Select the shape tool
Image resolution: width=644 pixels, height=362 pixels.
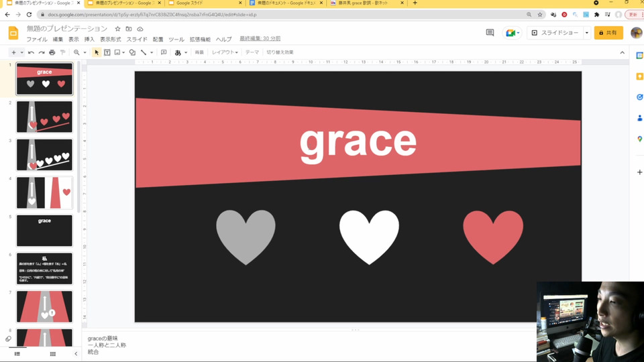click(x=132, y=52)
